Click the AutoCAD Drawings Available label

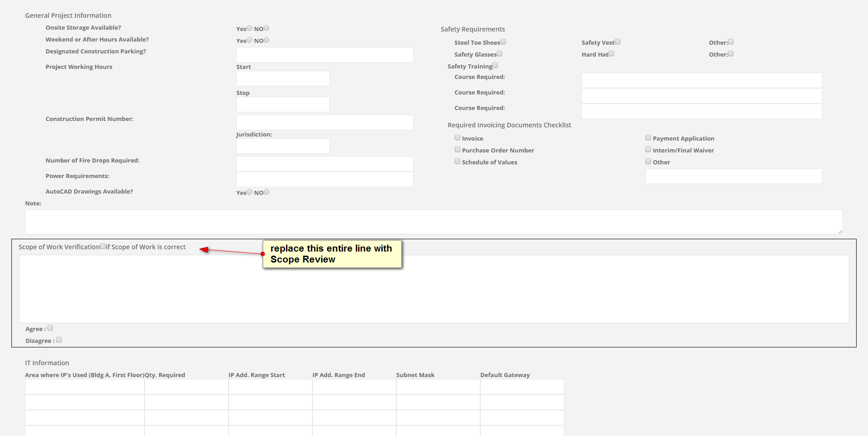click(x=89, y=191)
